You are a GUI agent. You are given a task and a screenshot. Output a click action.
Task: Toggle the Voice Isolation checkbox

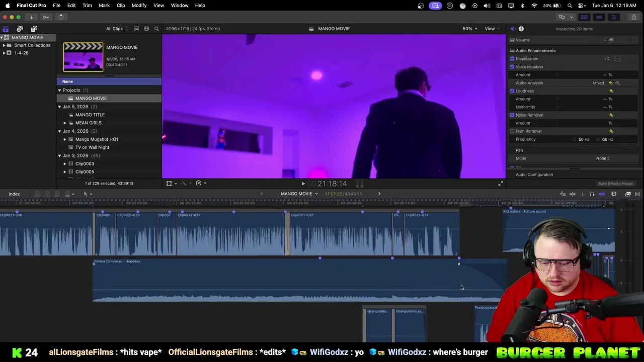512,67
